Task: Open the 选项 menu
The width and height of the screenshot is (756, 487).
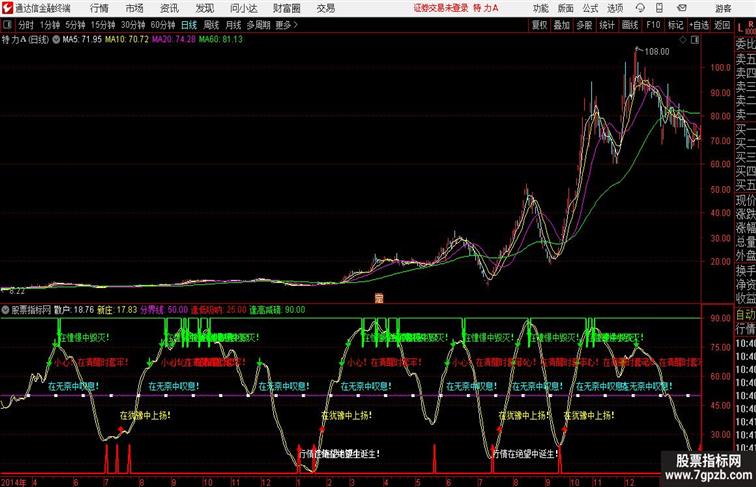Action: 615,8
